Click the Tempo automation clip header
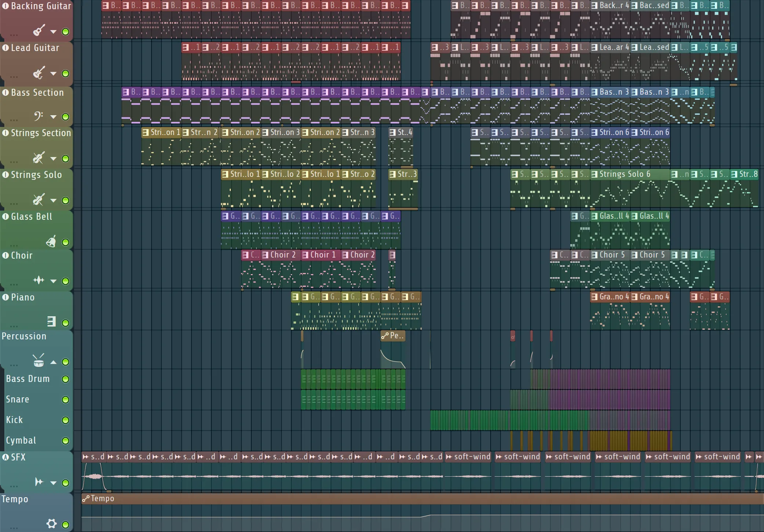This screenshot has height=532, width=764. 103,499
